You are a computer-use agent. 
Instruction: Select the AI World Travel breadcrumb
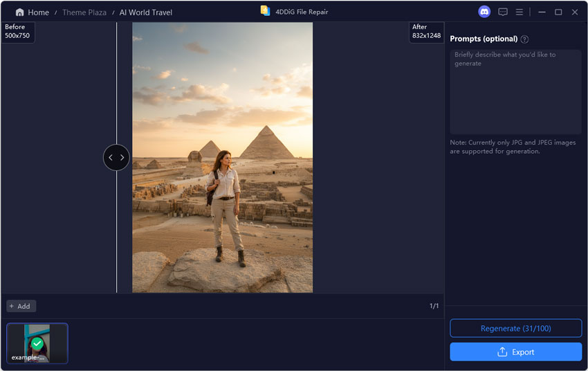[145, 12]
